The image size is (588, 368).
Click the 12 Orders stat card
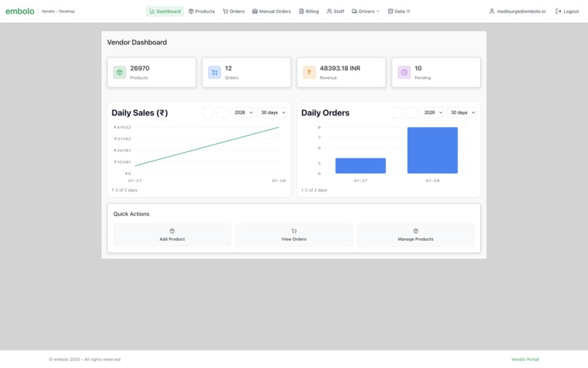[x=247, y=72]
